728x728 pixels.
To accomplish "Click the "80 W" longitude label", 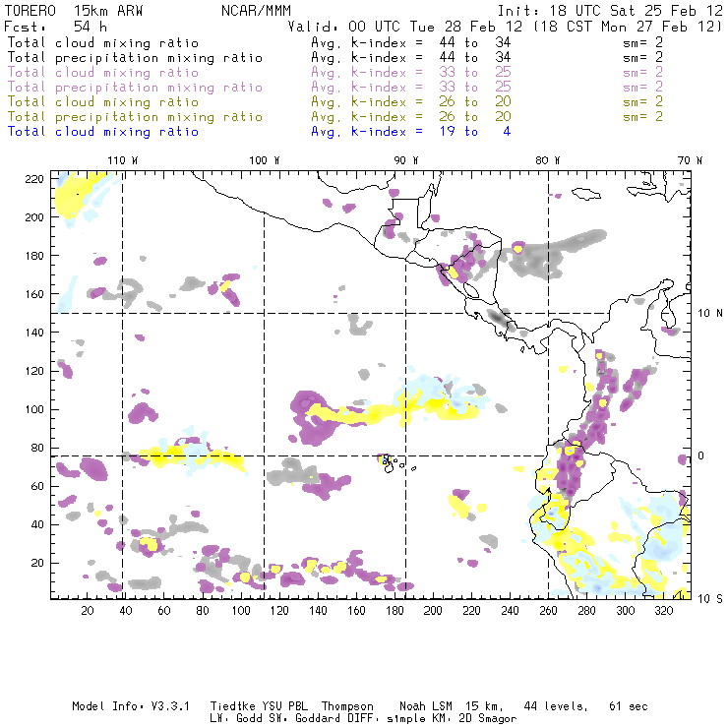I will click(547, 160).
